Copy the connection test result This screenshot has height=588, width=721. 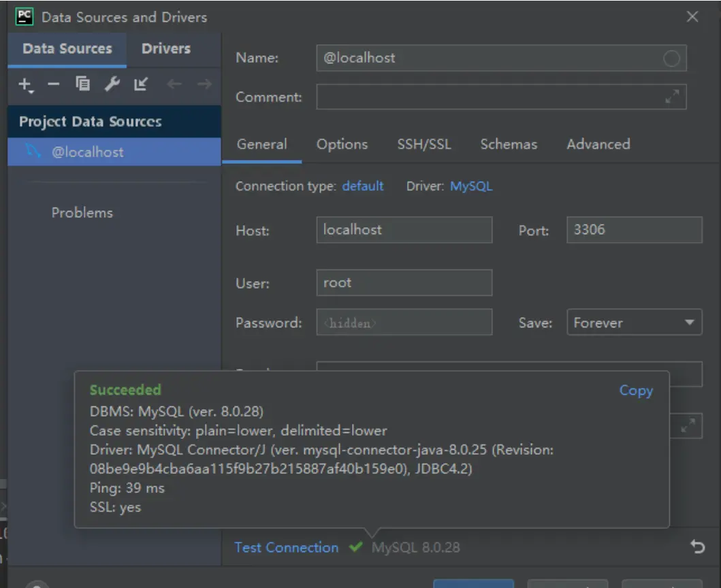click(x=636, y=391)
